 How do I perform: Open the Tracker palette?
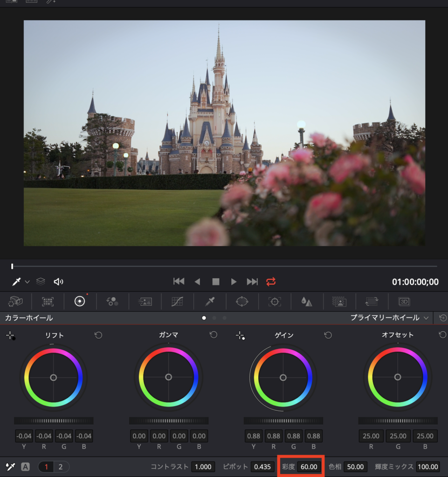coord(275,301)
